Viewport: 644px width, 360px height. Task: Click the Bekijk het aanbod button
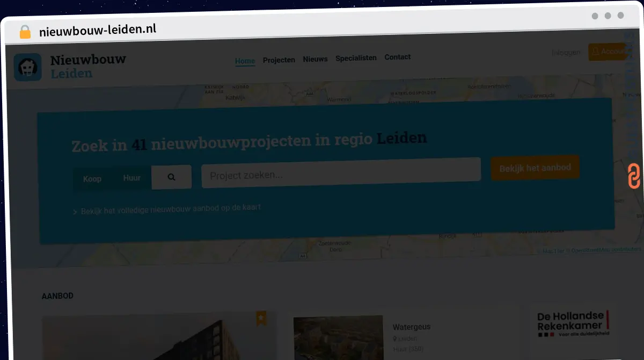coord(535,168)
